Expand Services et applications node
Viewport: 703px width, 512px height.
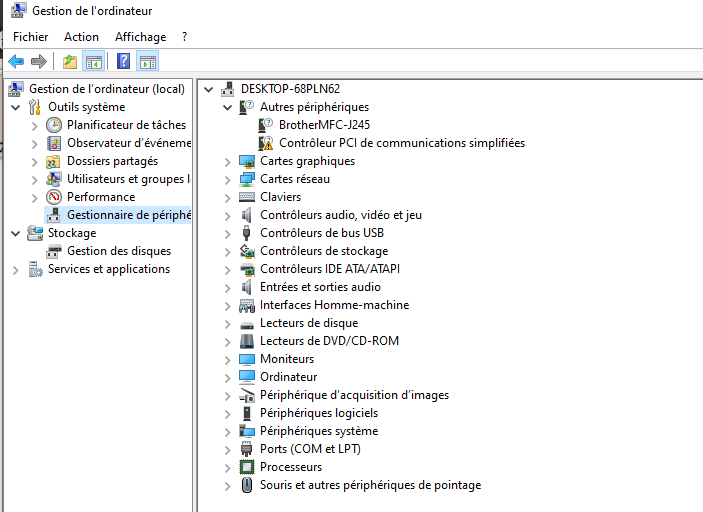(x=16, y=270)
